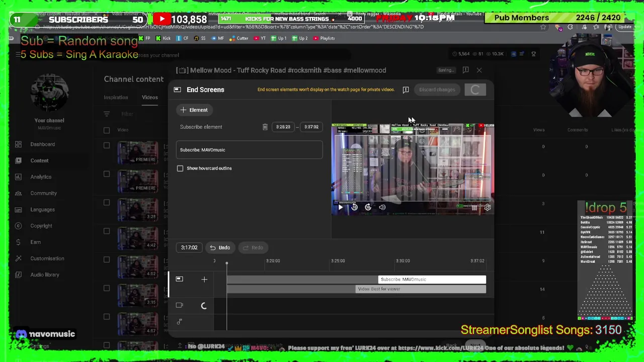Open the Cutter bookmark
Viewport: 644px width, 362px height.
(238, 38)
